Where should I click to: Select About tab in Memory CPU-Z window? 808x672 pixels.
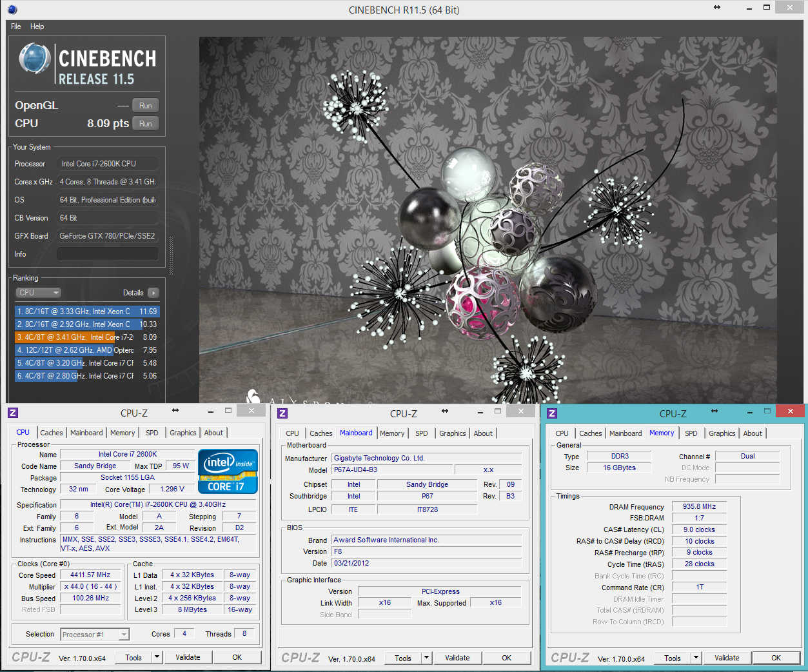click(753, 433)
